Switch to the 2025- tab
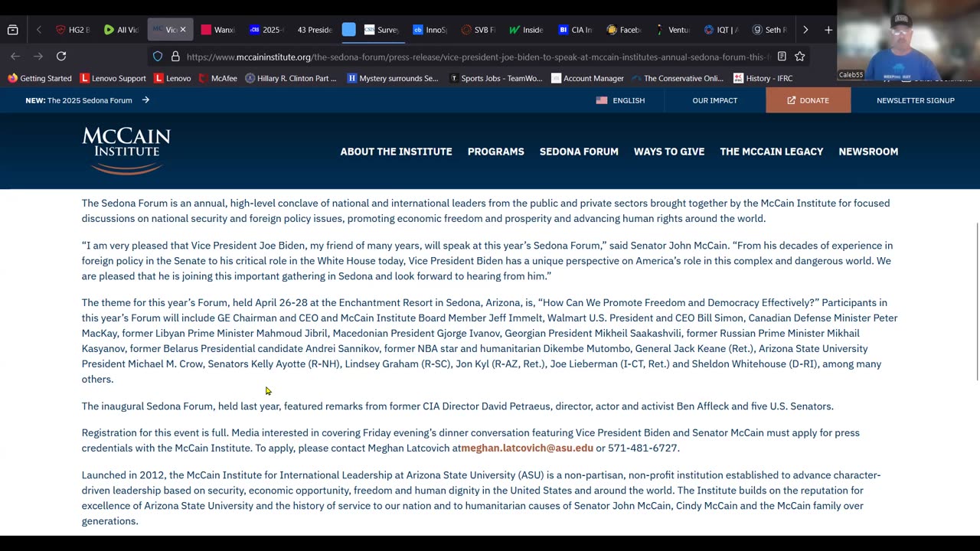Viewport: 980px width, 551px height. click(x=266, y=30)
